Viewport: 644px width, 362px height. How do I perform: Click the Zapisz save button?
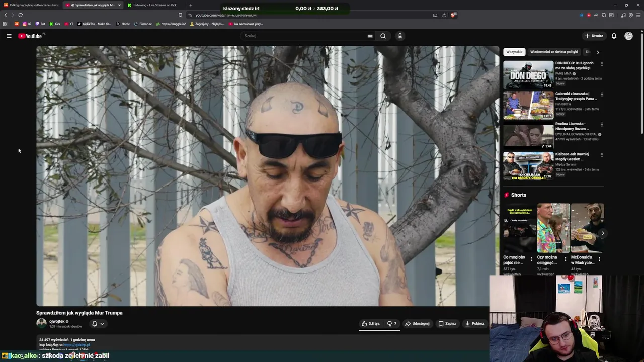[x=447, y=324]
